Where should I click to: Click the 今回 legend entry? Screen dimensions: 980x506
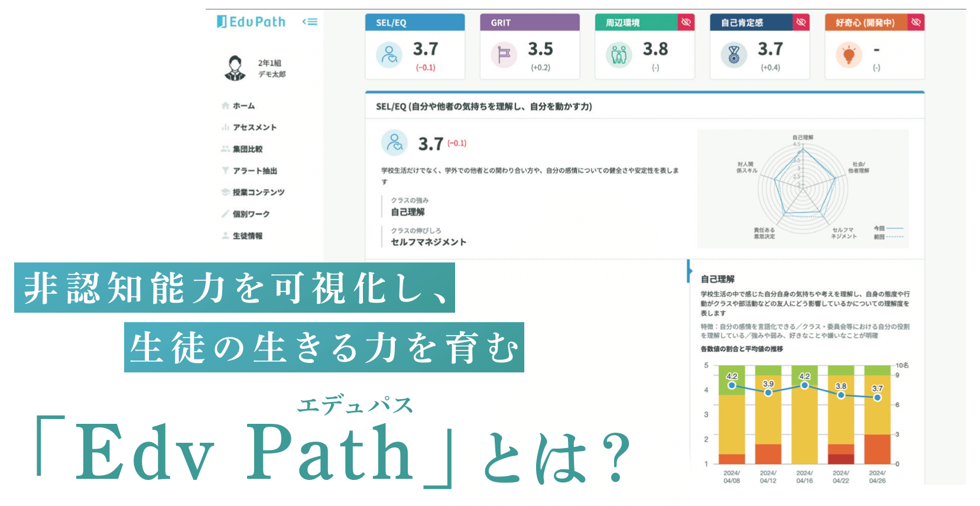tap(888, 228)
